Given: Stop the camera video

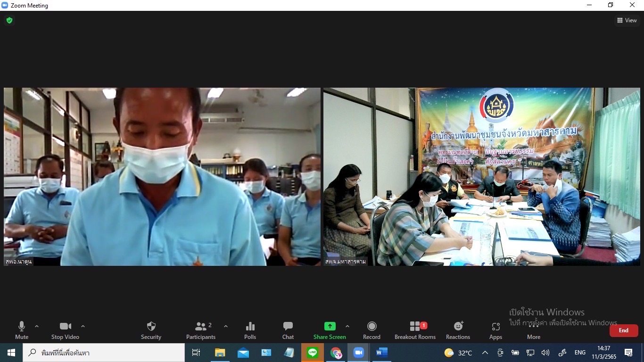Looking at the screenshot, I should 65,330.
